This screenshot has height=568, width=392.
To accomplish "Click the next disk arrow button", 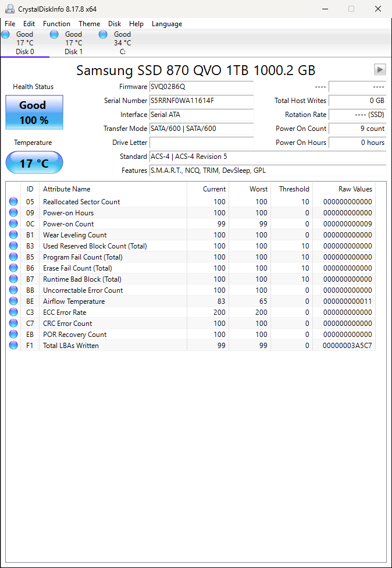I will (380, 70).
